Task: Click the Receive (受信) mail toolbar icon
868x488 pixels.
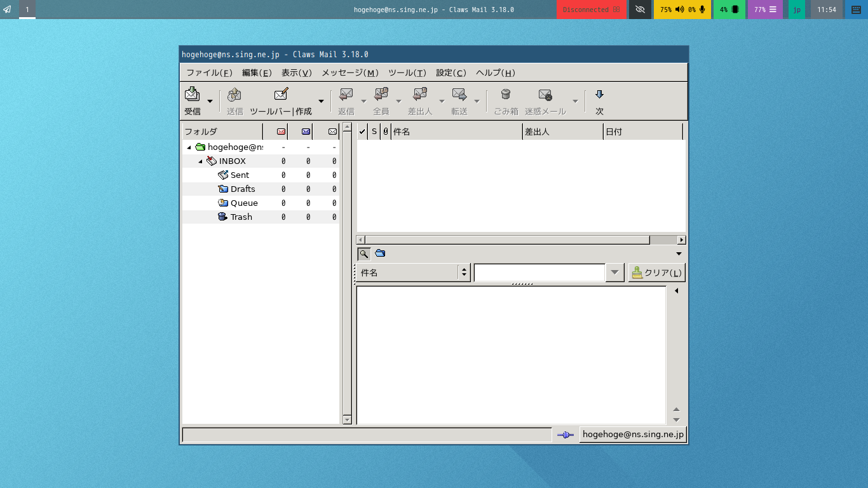Action: tap(193, 95)
